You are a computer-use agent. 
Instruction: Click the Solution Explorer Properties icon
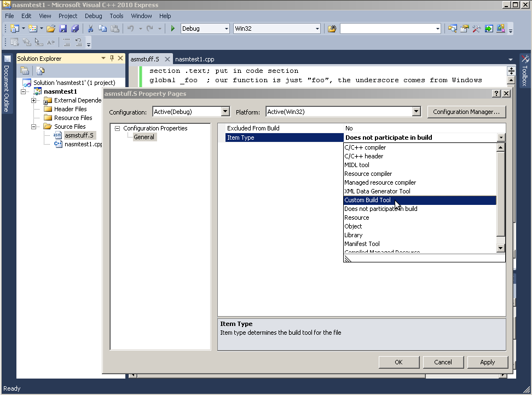point(25,71)
